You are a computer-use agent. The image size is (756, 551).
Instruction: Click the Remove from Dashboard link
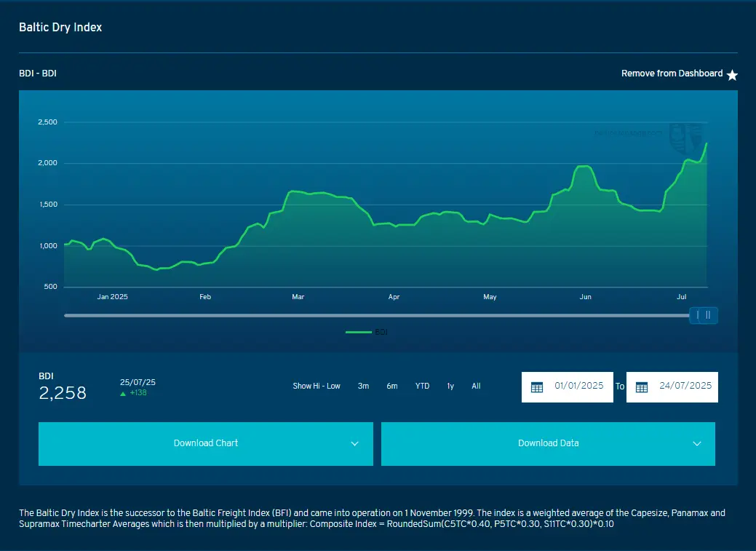[672, 74]
